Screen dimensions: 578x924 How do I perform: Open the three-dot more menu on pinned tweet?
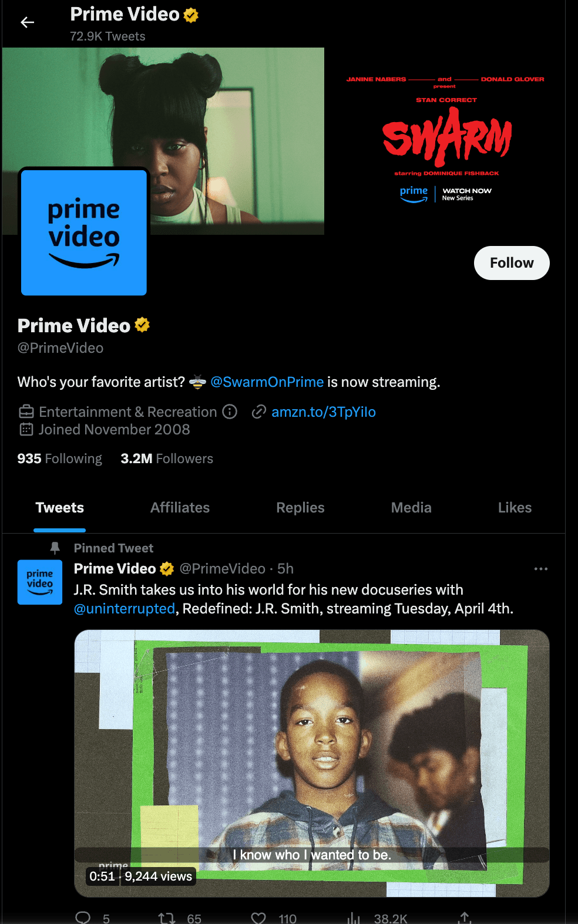[x=541, y=569]
